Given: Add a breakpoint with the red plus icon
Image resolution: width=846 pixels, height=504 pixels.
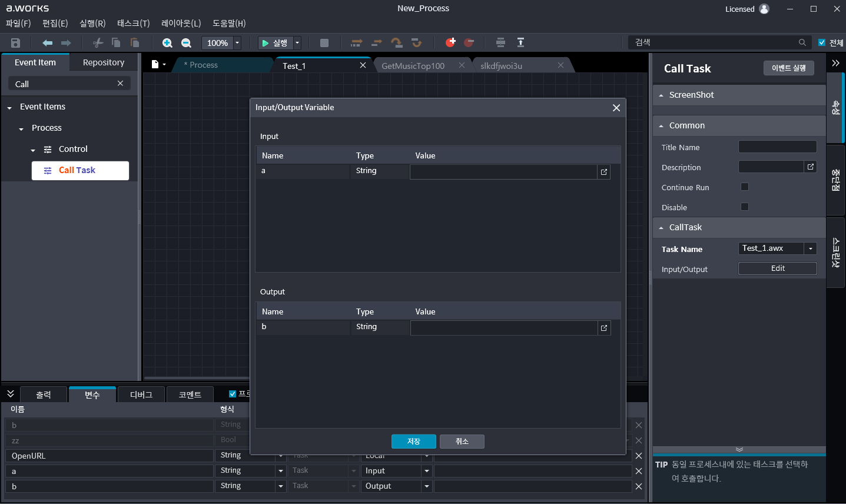Looking at the screenshot, I should point(450,42).
